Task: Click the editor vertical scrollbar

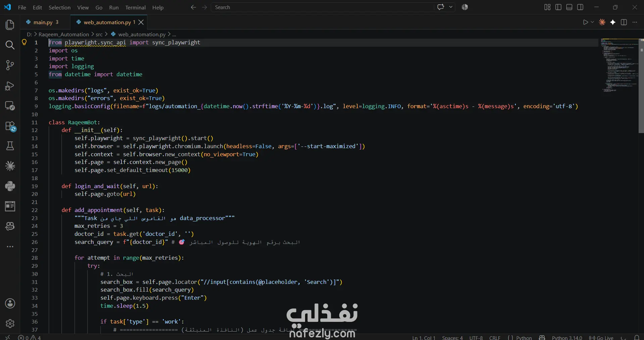Action: (x=641, y=86)
